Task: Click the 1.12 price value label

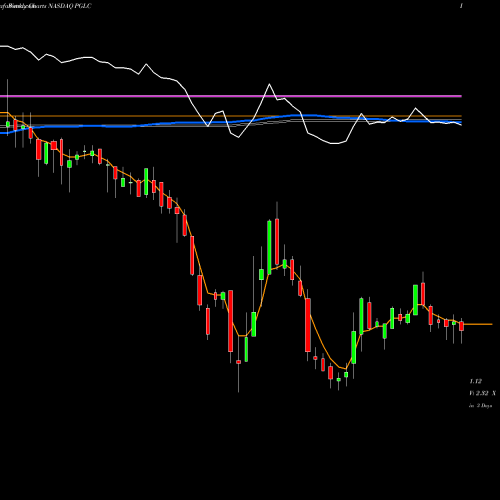Action: click(x=476, y=381)
